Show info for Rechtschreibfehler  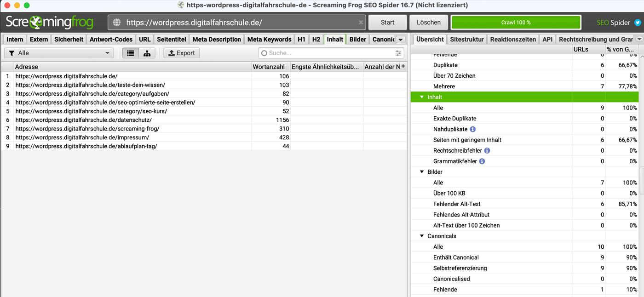(x=487, y=150)
